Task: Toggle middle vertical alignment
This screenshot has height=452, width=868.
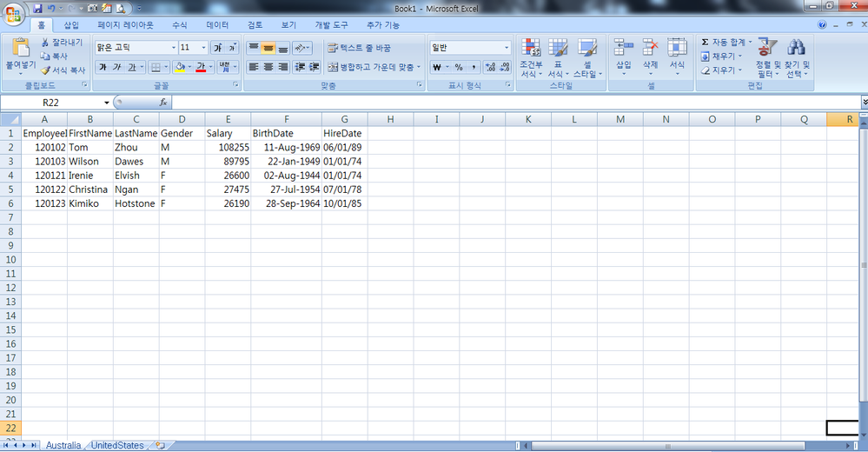Action: [x=268, y=48]
